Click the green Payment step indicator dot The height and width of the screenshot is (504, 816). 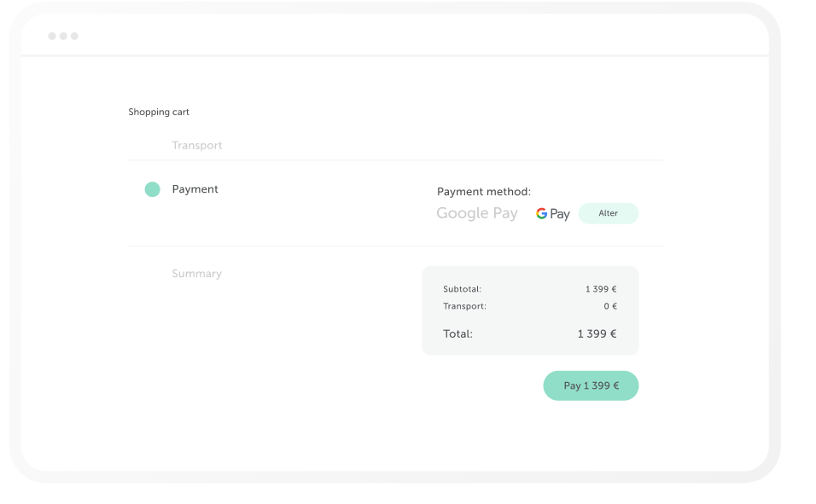(153, 189)
